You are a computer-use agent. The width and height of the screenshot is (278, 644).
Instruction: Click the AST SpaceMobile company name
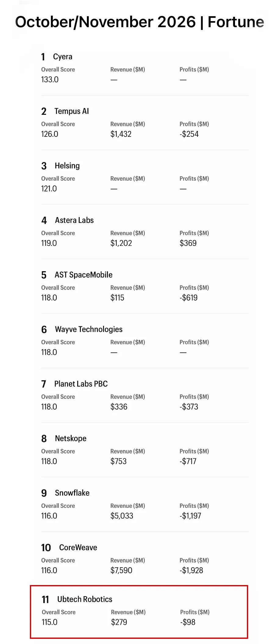coord(84,275)
